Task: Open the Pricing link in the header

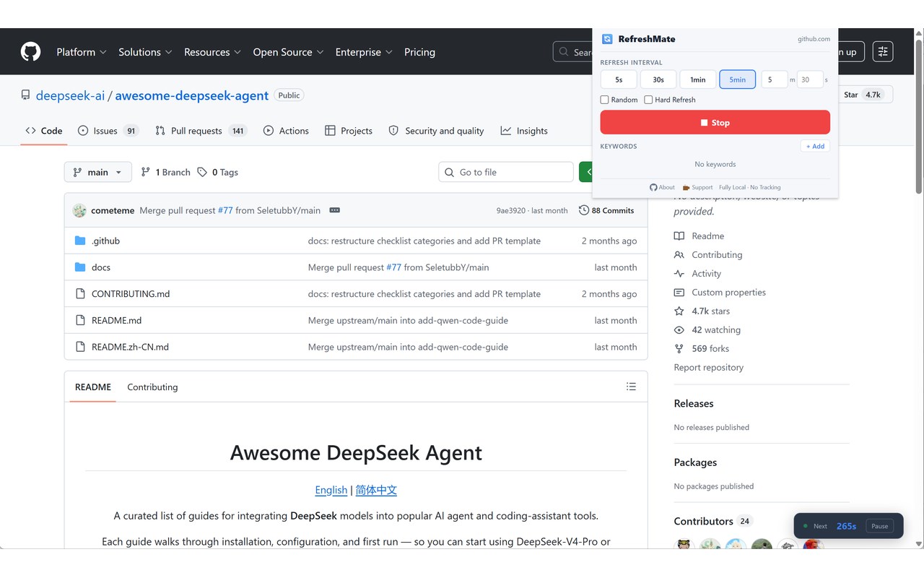Action: (x=419, y=52)
